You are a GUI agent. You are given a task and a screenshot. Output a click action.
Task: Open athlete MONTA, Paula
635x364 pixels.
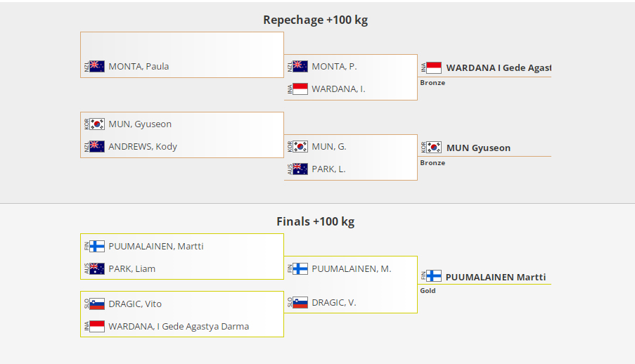click(139, 67)
